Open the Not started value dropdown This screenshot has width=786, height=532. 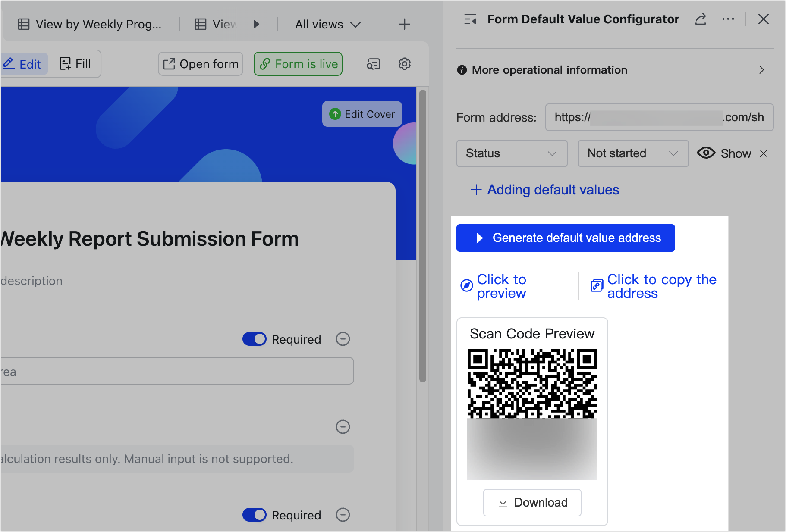(x=632, y=153)
